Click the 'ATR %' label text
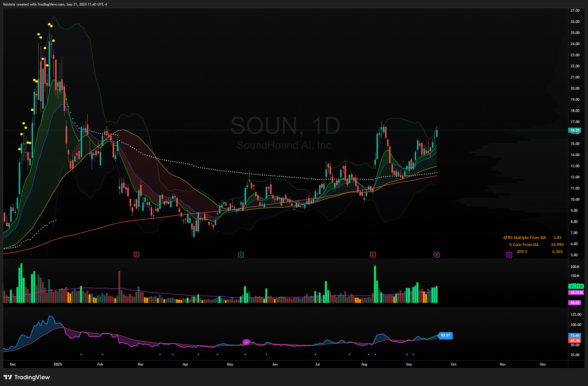 [522, 252]
